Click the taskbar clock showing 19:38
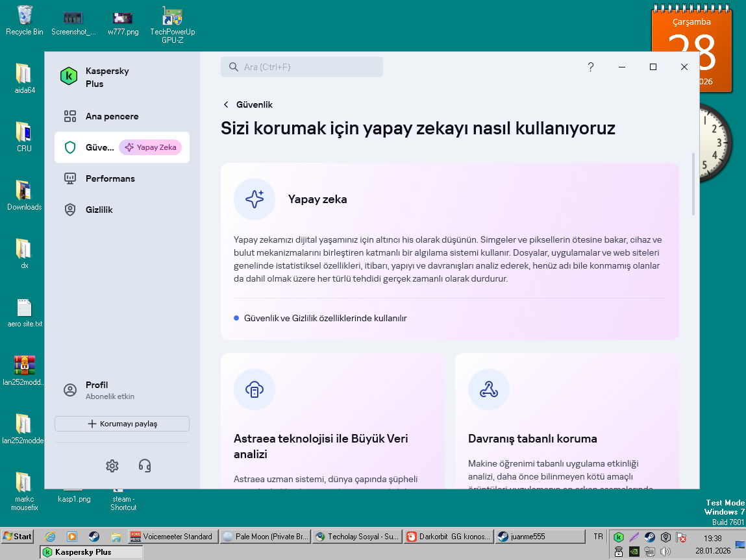 [x=713, y=539]
